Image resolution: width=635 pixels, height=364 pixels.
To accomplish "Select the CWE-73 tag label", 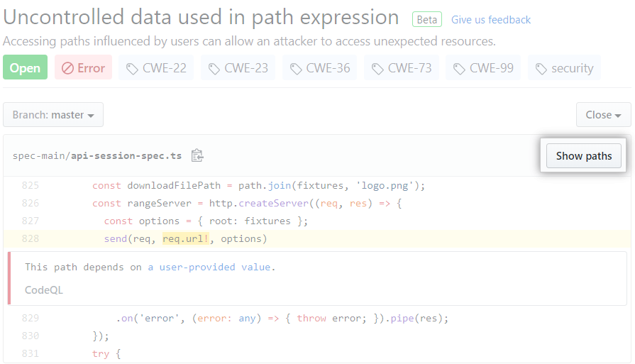I will point(409,68).
